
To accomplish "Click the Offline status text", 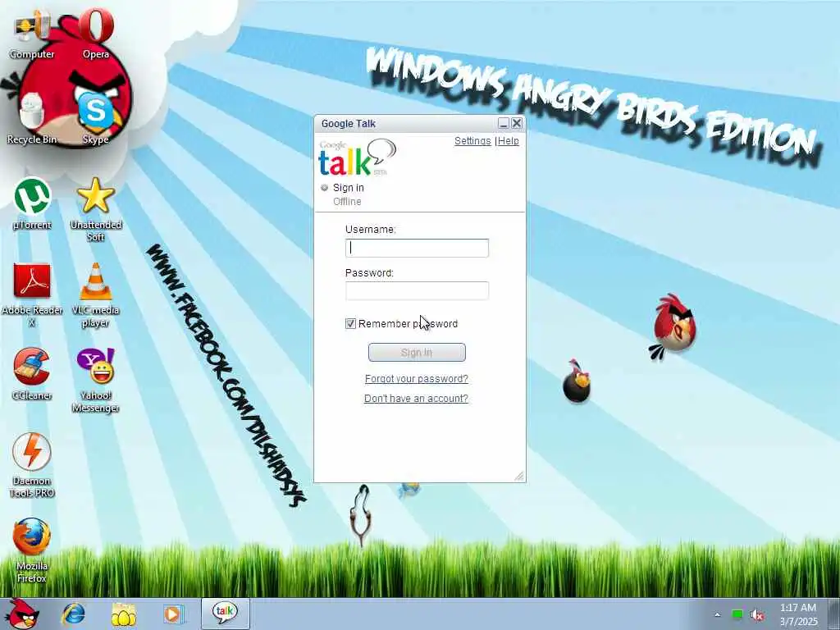I will 347,202.
